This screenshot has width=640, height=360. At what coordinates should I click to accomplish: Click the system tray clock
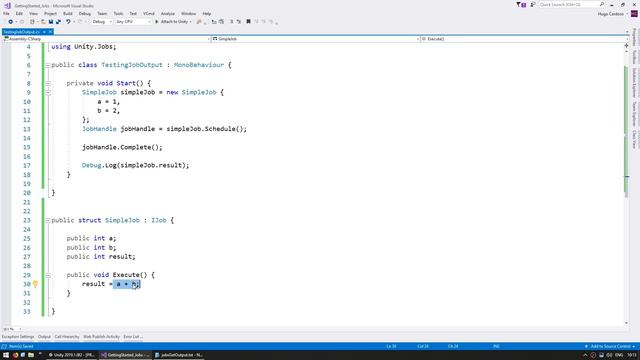click(632, 355)
